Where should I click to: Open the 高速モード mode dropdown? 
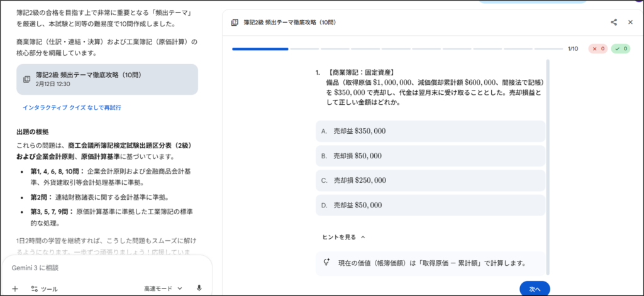click(x=163, y=288)
